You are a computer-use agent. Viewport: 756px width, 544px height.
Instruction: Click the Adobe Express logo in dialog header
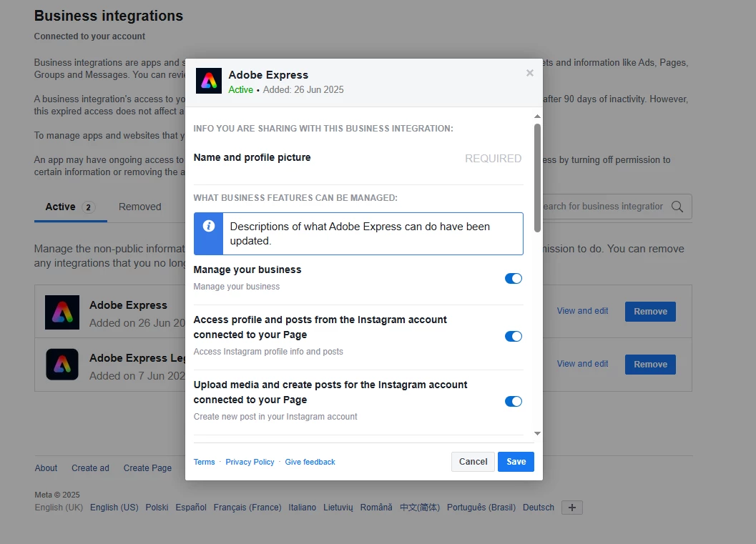209,81
